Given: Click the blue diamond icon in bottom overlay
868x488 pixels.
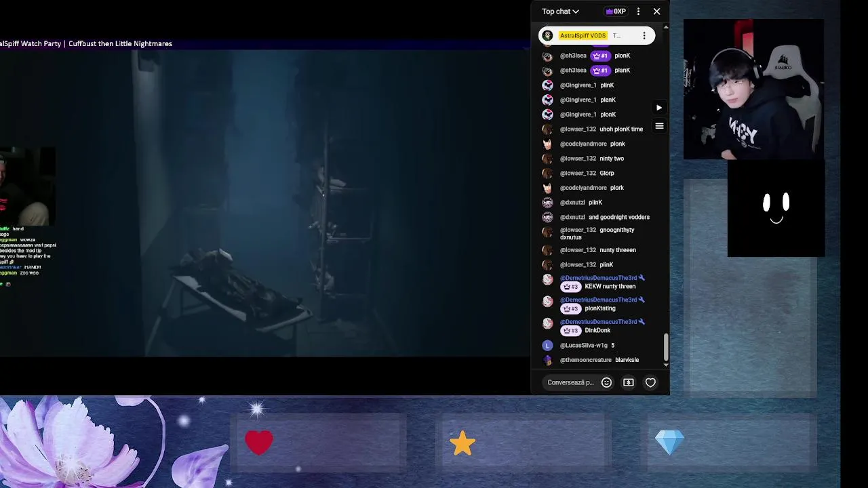Looking at the screenshot, I should [670, 443].
